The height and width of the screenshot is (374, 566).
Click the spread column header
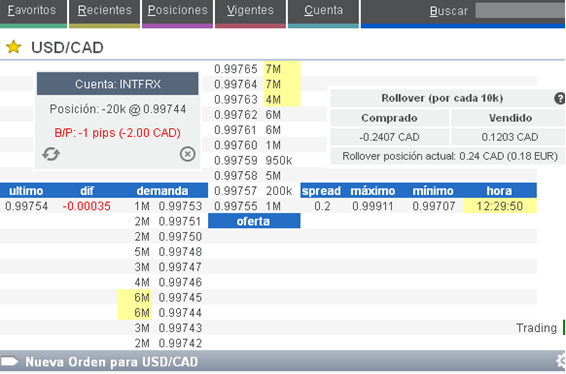point(321,191)
